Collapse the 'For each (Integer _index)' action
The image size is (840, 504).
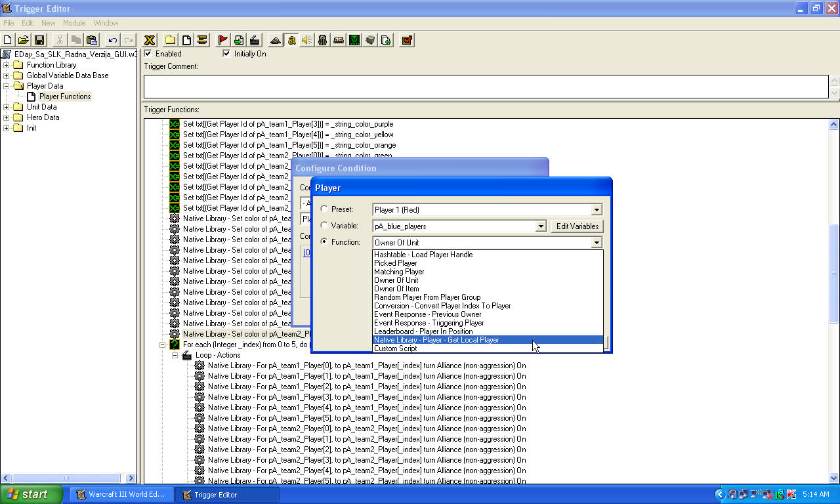click(163, 345)
